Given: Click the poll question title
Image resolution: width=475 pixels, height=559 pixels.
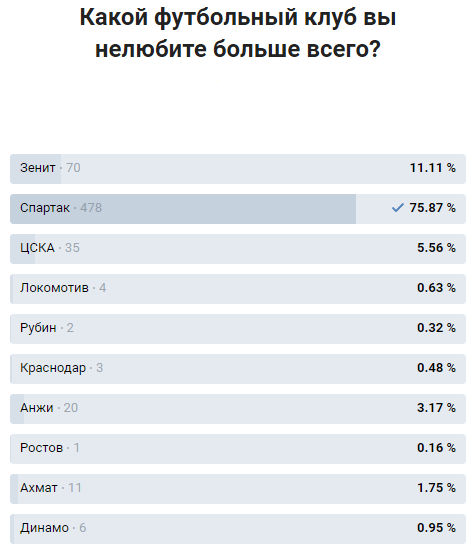Looking at the screenshot, I should tap(238, 33).
